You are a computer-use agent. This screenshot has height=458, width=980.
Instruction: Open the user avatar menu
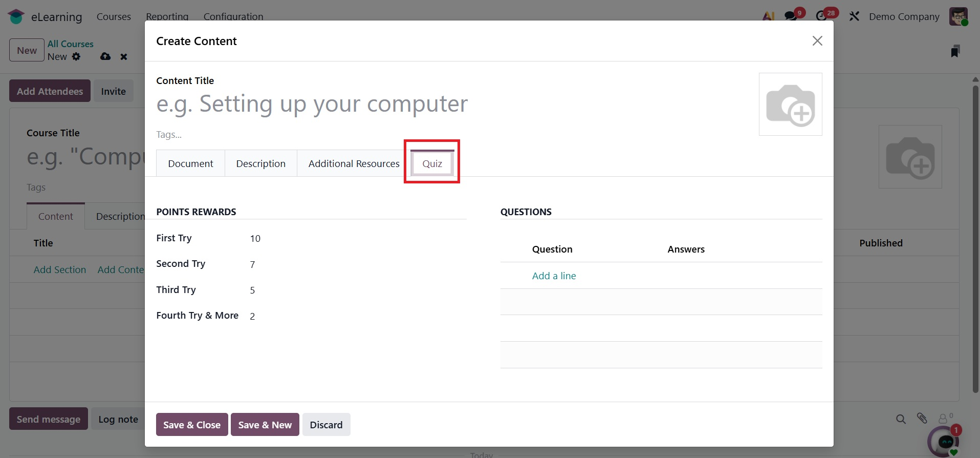pos(959,16)
